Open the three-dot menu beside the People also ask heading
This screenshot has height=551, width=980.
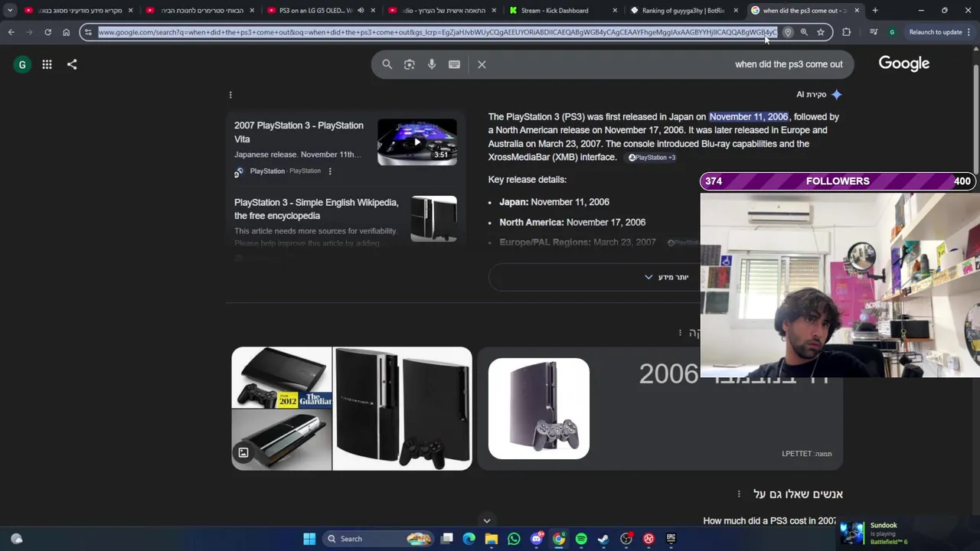point(739,494)
